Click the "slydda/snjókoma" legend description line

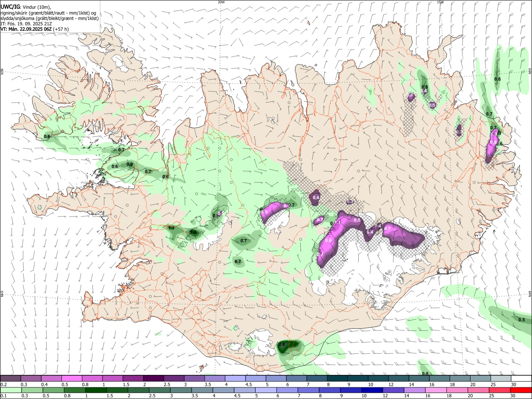49,18
